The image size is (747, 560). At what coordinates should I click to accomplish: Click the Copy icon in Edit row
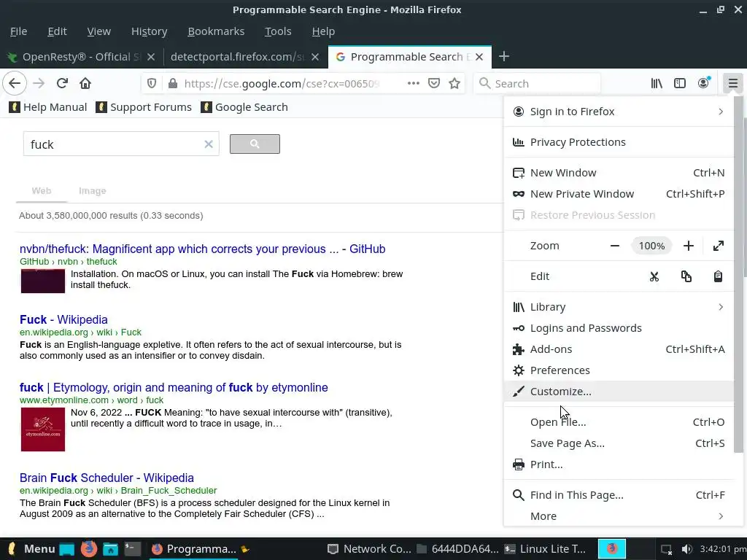686,276
